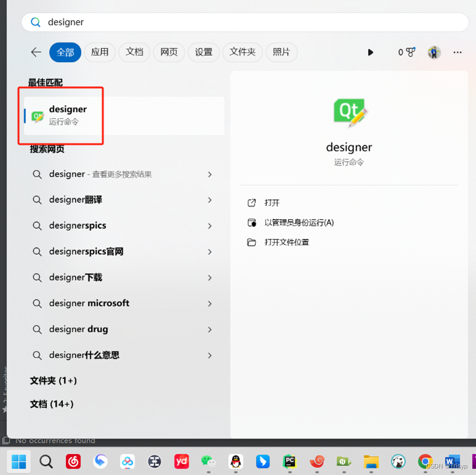Select the 设置 filter tab
This screenshot has height=475, width=476.
204,52
